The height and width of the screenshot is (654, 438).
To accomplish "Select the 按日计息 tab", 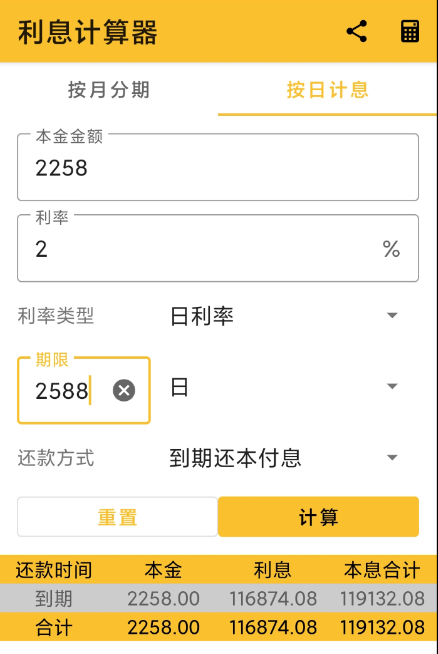I will point(328,90).
